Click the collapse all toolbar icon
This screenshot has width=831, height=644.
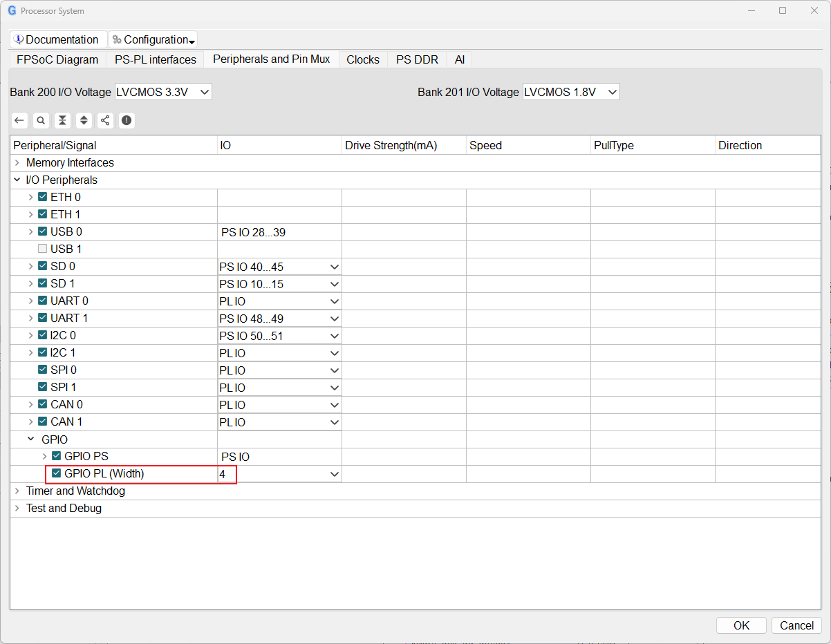[62, 120]
